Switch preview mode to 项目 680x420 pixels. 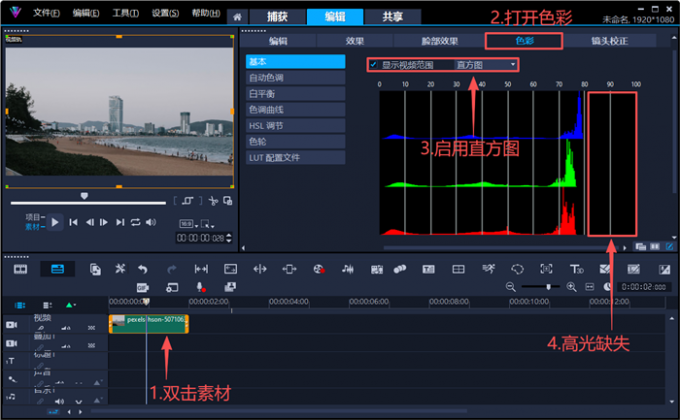click(33, 217)
